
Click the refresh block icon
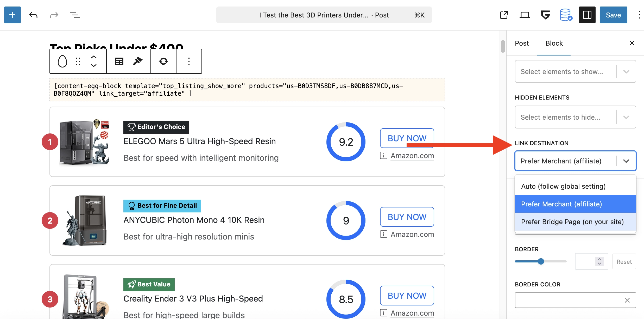(x=163, y=61)
